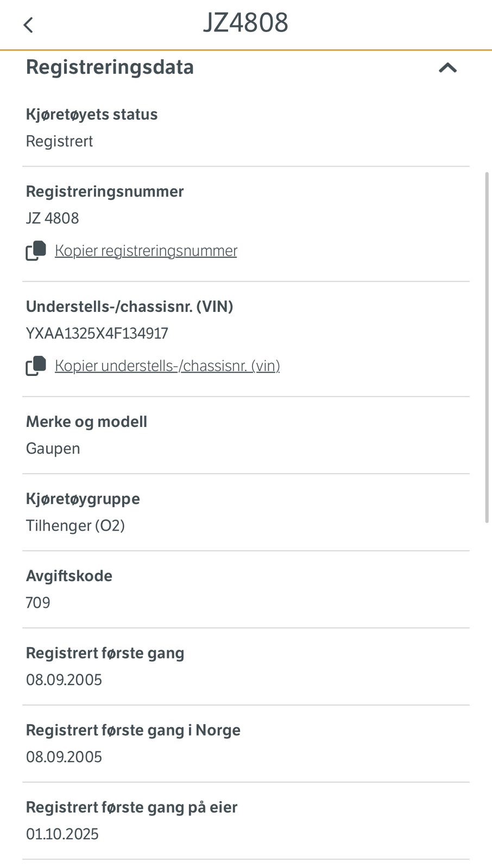
Task: Select the date 01.10.2025 under på eier
Action: point(62,834)
